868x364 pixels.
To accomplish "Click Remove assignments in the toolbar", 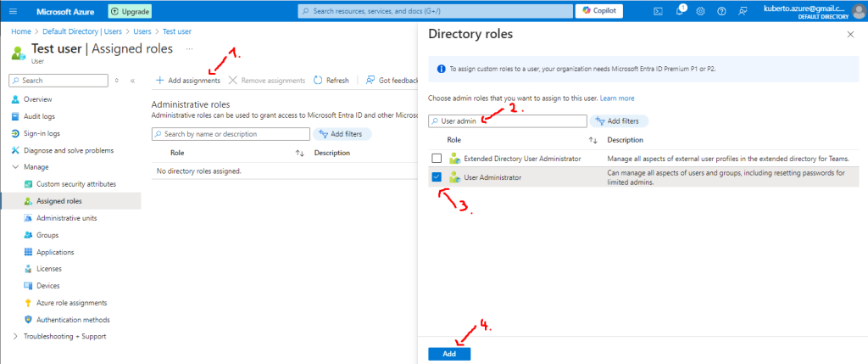I will click(267, 81).
